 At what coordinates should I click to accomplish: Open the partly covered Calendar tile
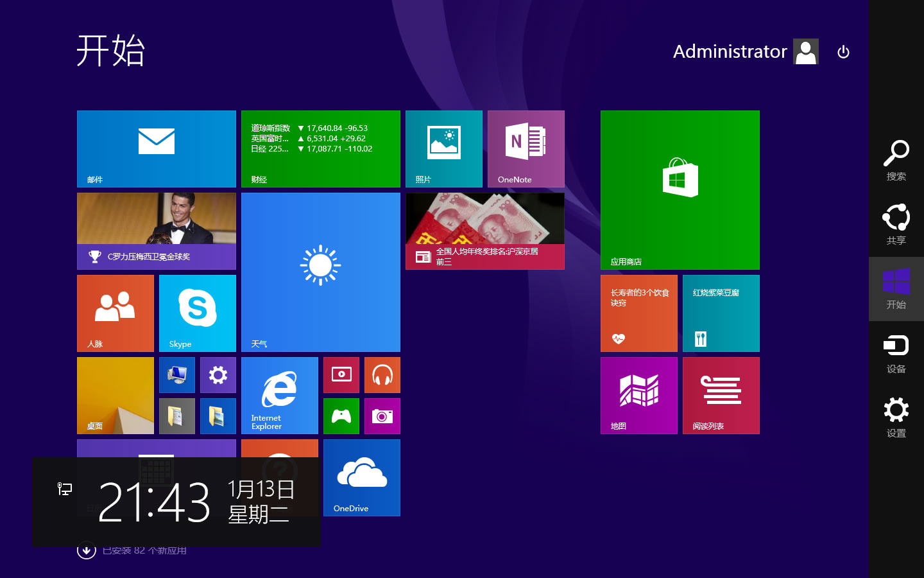click(x=157, y=448)
